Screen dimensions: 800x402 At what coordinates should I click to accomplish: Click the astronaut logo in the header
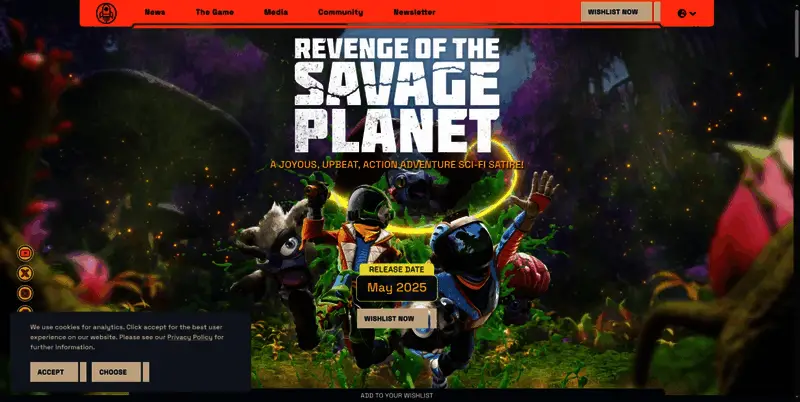click(106, 13)
